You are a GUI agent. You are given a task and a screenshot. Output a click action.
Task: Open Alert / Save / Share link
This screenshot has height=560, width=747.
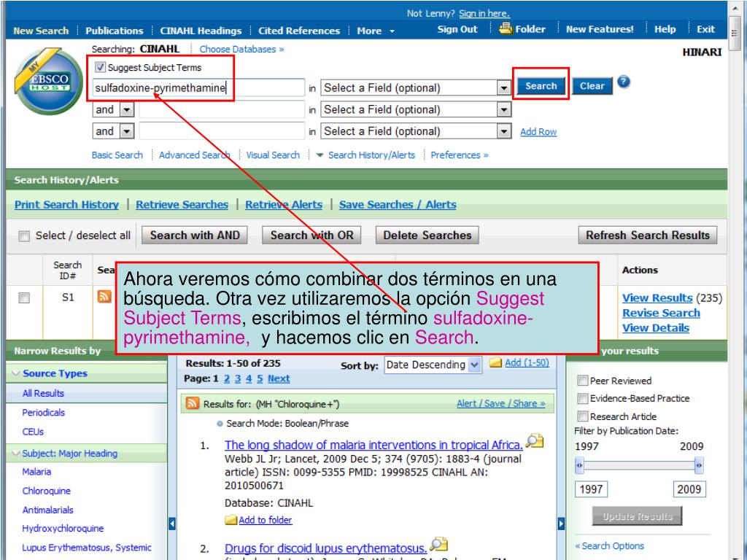pyautogui.click(x=500, y=403)
